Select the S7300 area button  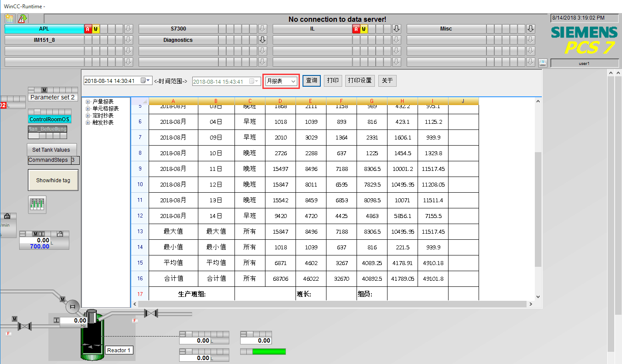[x=178, y=29]
